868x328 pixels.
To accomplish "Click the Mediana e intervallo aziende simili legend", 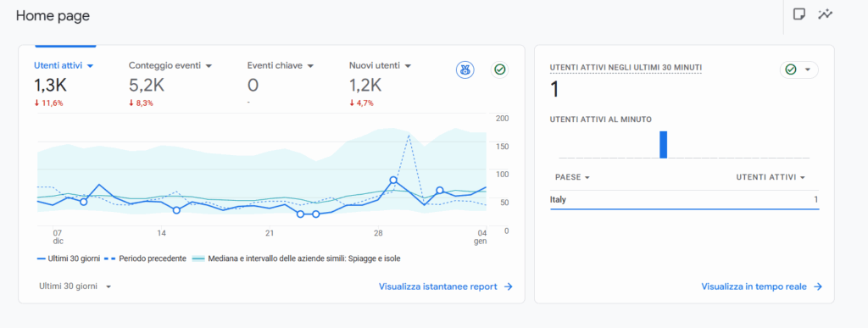I will [x=296, y=259].
